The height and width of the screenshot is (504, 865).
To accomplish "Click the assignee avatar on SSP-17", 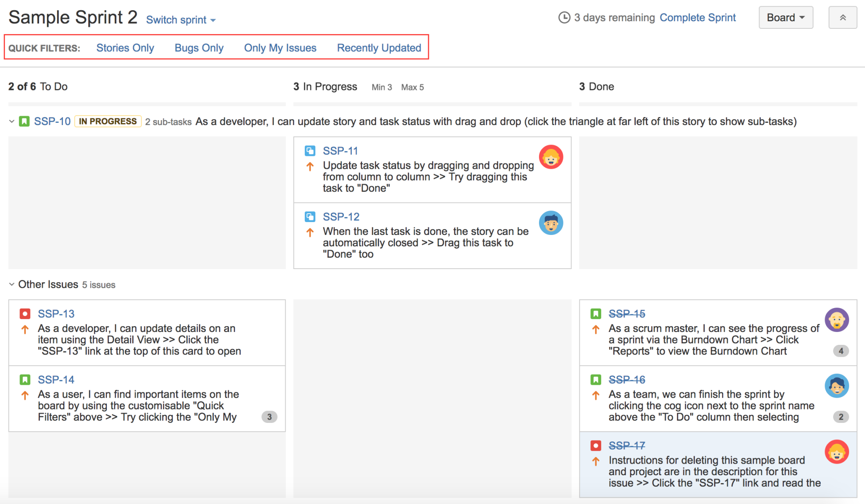I will click(x=837, y=452).
